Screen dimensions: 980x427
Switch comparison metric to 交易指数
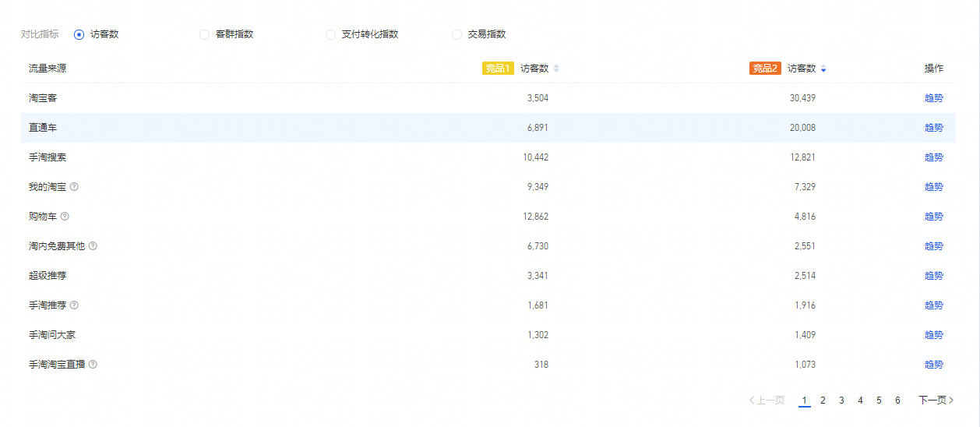[x=457, y=34]
